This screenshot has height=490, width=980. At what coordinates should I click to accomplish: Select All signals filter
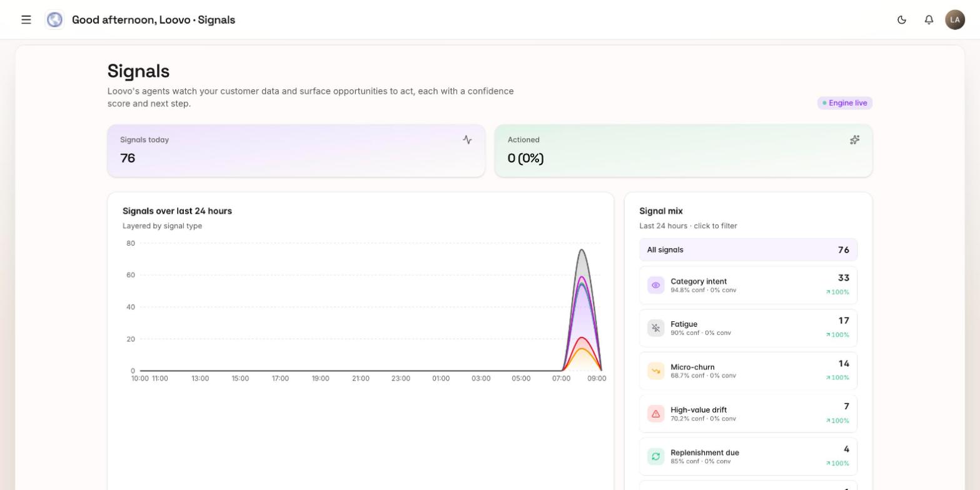[748, 250]
